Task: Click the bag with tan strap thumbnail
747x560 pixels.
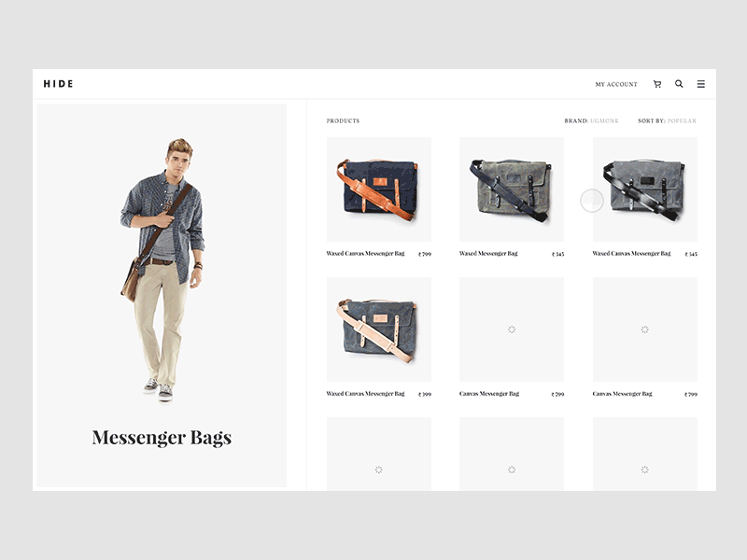Action: 378,329
